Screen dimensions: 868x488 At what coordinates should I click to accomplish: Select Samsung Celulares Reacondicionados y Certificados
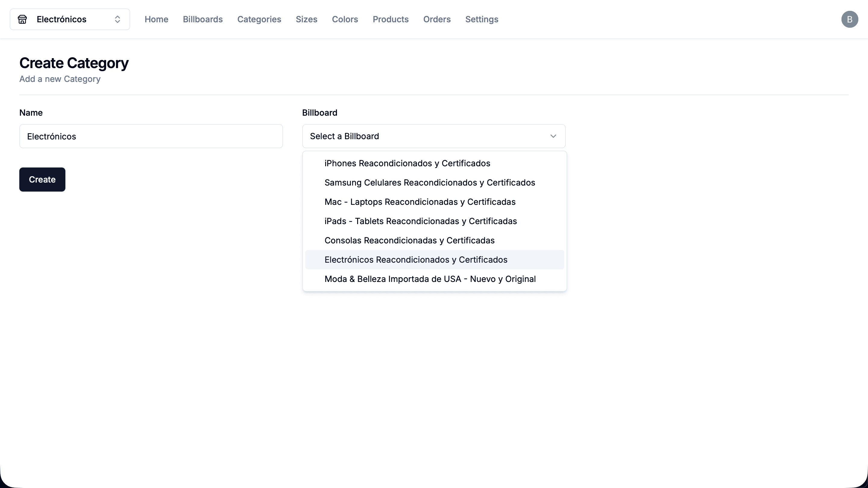(x=429, y=183)
